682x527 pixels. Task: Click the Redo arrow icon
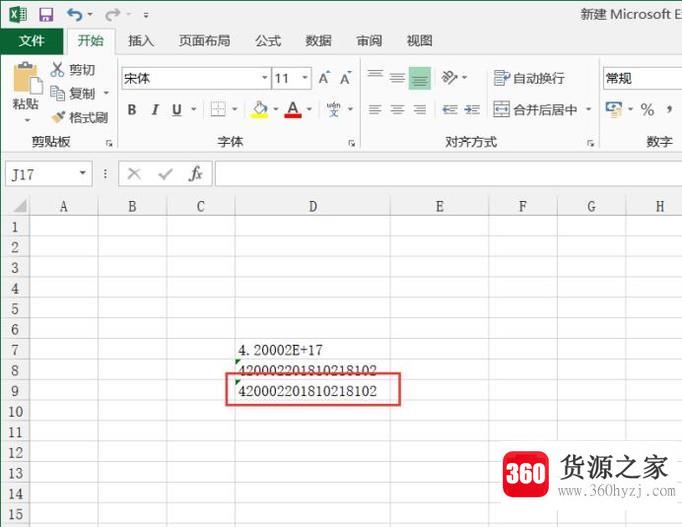point(112,15)
